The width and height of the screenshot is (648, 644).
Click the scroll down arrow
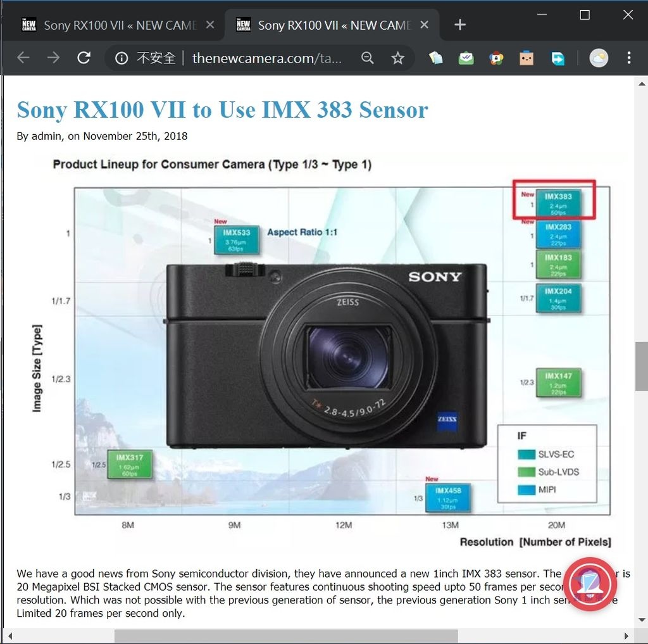click(x=642, y=619)
